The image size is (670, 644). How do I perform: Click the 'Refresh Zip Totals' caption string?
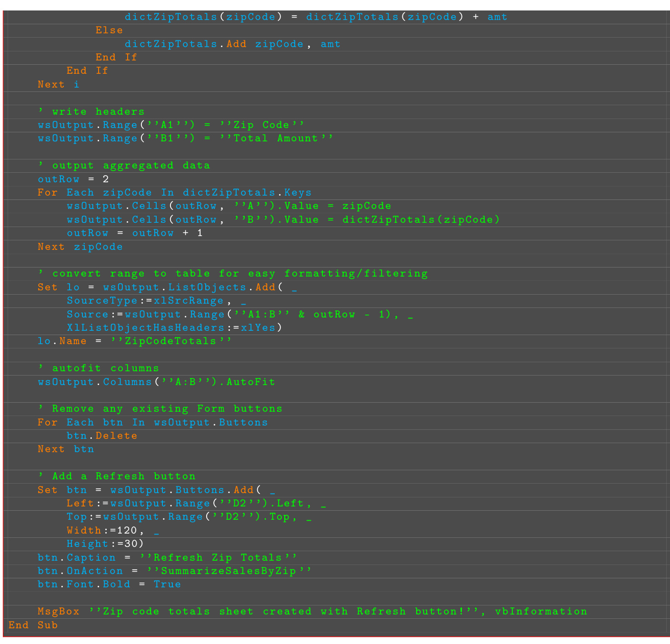click(218, 557)
